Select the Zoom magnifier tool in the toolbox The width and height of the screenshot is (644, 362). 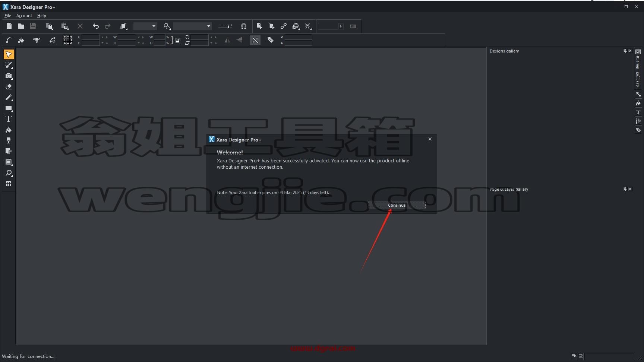pos(9,173)
